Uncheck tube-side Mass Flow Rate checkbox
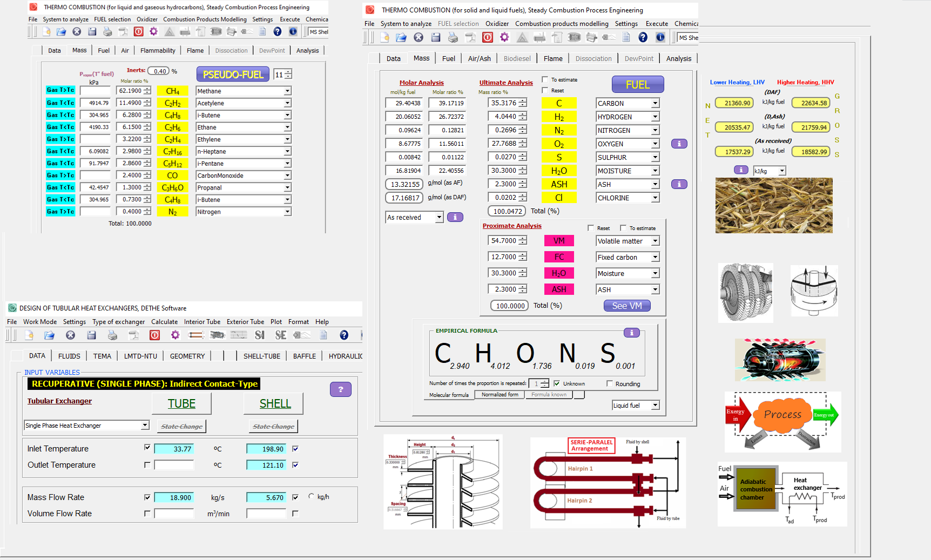The image size is (931, 560). click(147, 497)
